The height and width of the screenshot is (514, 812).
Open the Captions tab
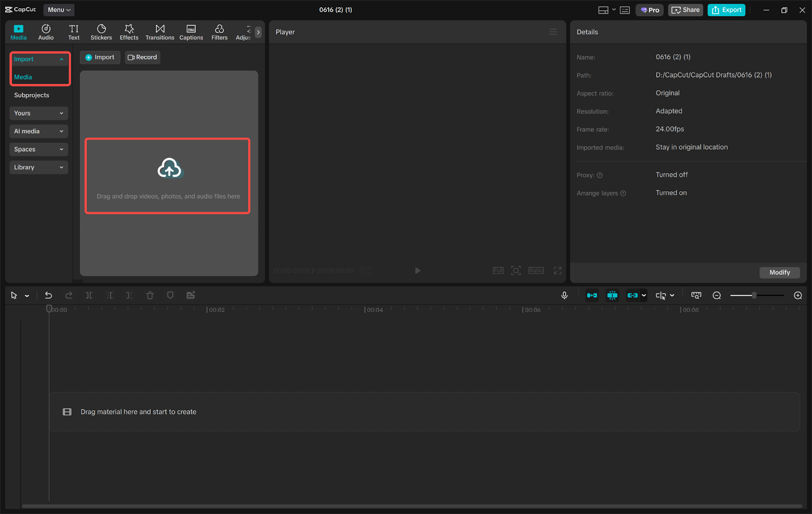pos(191,32)
